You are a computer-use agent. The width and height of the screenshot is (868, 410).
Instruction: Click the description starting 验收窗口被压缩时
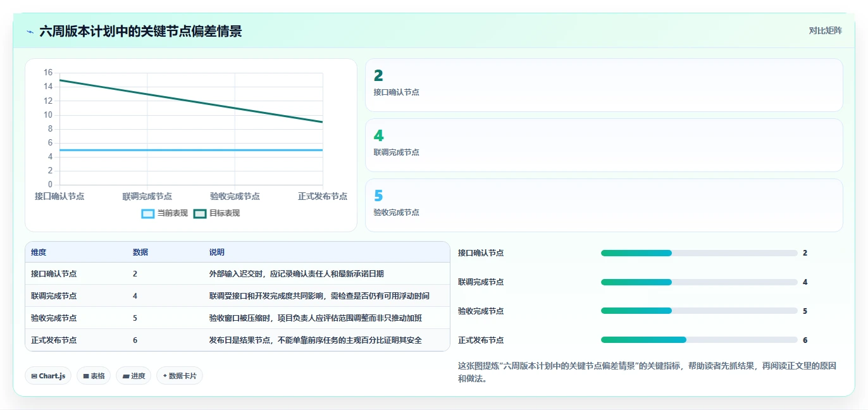coord(316,318)
